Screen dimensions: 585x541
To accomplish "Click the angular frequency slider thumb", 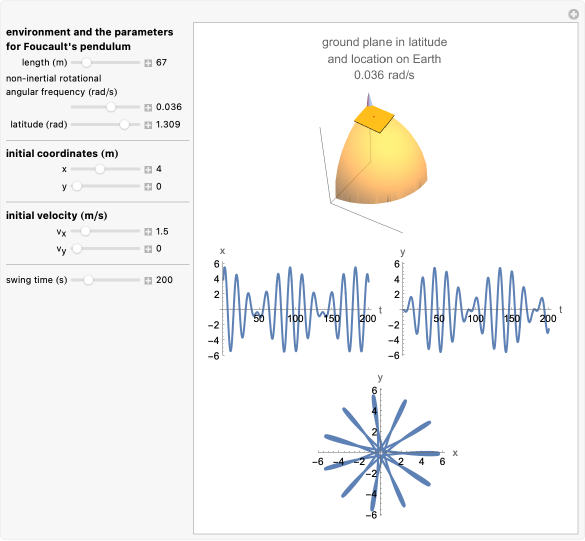I will 111,107.
